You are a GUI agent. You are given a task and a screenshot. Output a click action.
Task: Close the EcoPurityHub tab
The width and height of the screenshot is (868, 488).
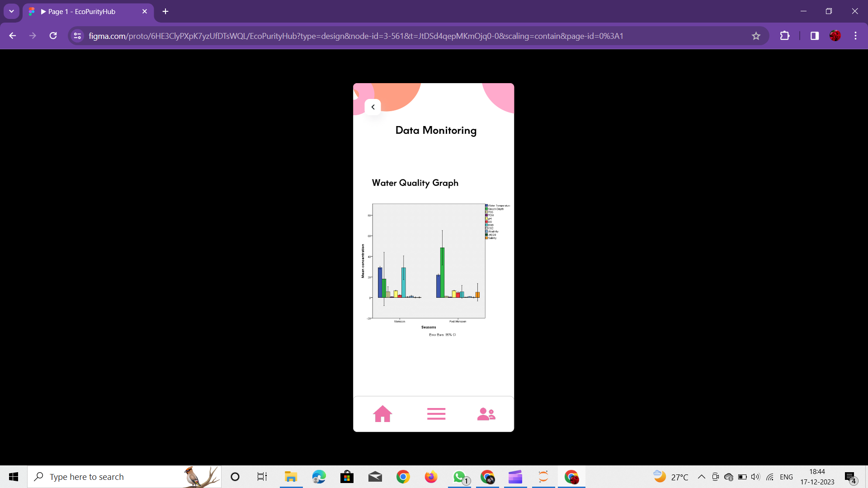tap(145, 11)
